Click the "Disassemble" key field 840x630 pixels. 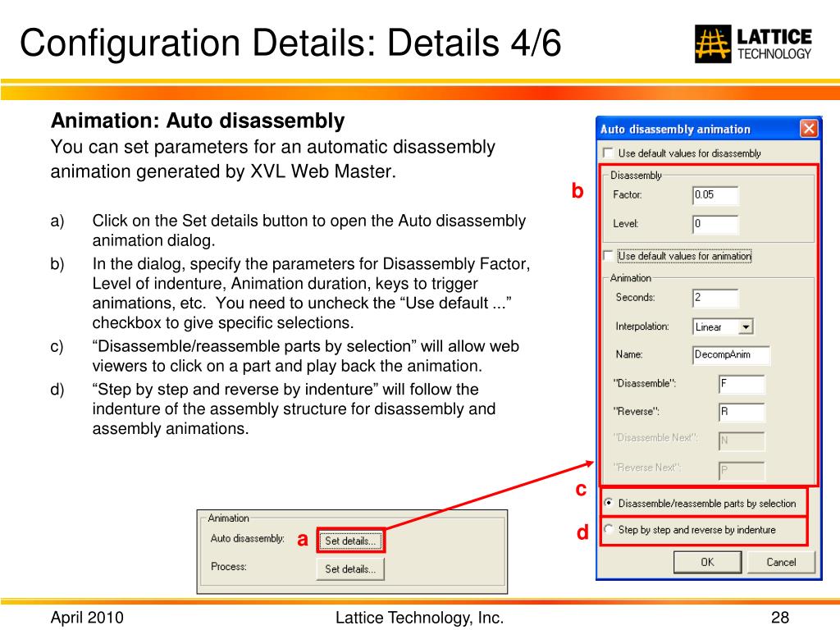[742, 384]
